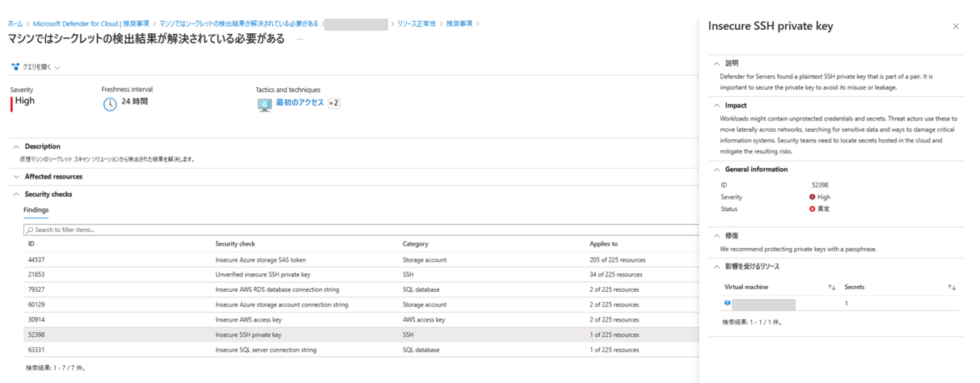Open Insecure AWS RDS database connection string finding
This screenshot has width=980, height=383.
[277, 289]
